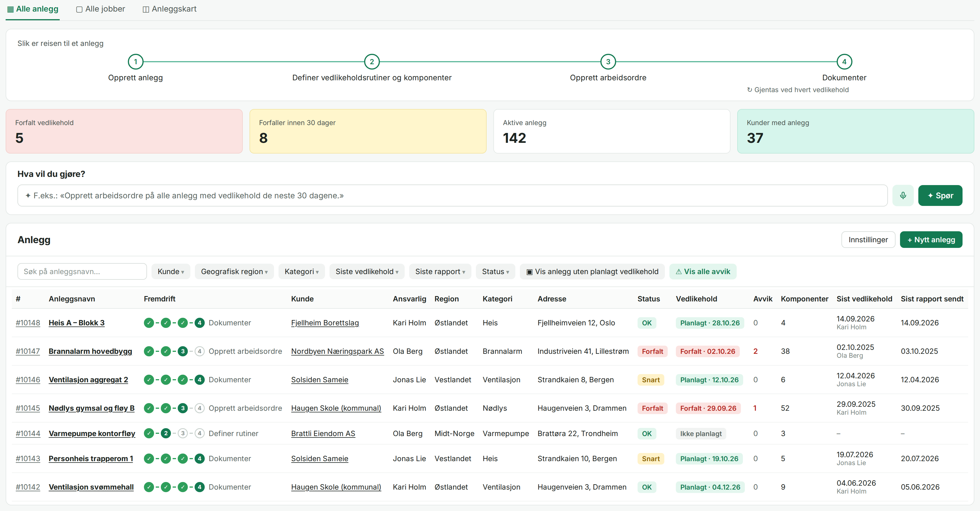Click the microphone voice input icon
The width and height of the screenshot is (980, 511).
(x=903, y=195)
